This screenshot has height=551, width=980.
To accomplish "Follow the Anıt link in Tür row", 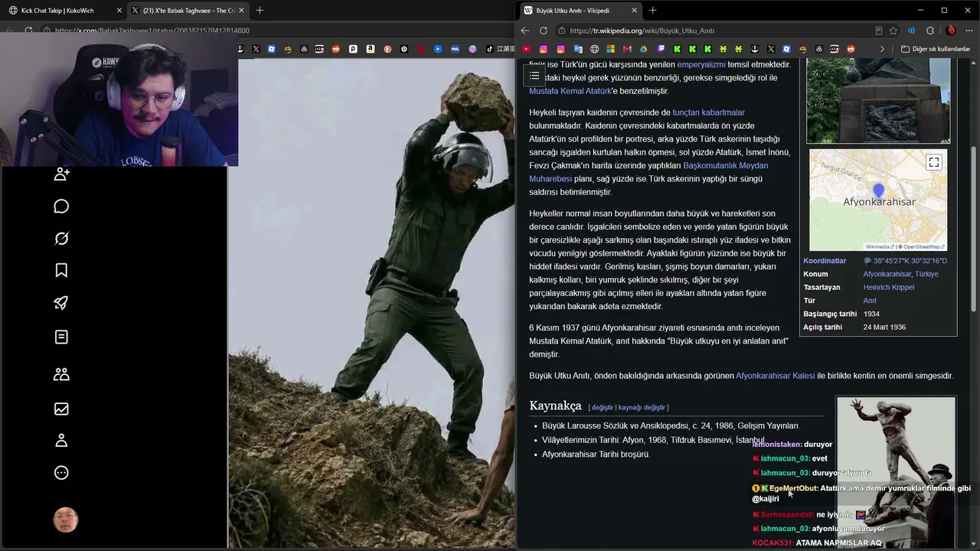I will 870,301.
